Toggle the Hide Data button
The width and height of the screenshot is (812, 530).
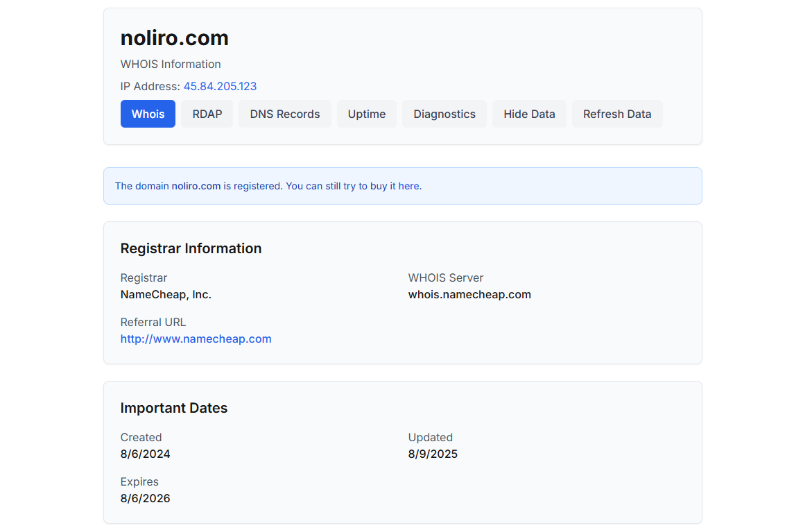pyautogui.click(x=529, y=114)
